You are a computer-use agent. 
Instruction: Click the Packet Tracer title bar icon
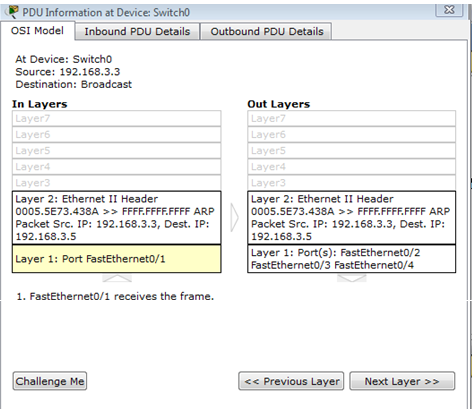pos(12,12)
